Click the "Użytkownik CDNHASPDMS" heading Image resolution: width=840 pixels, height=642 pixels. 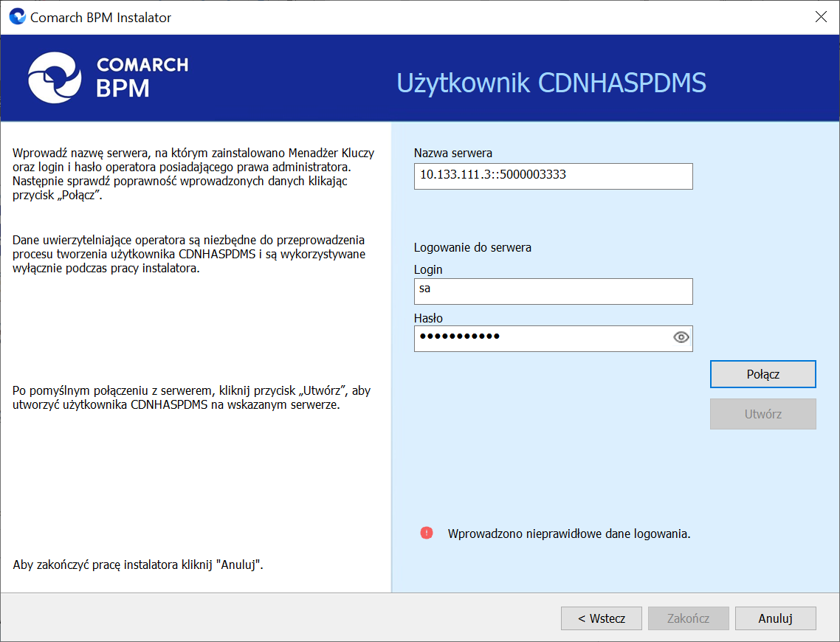(551, 83)
